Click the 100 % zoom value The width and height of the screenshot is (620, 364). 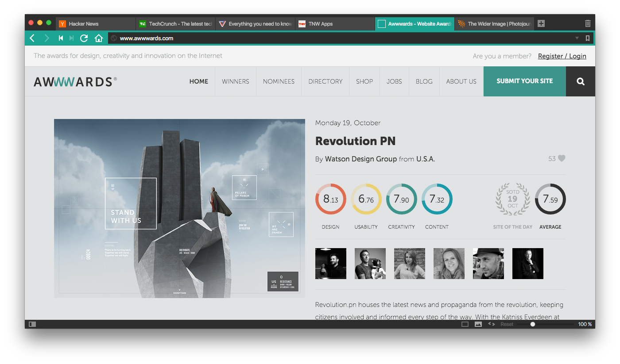(x=585, y=324)
